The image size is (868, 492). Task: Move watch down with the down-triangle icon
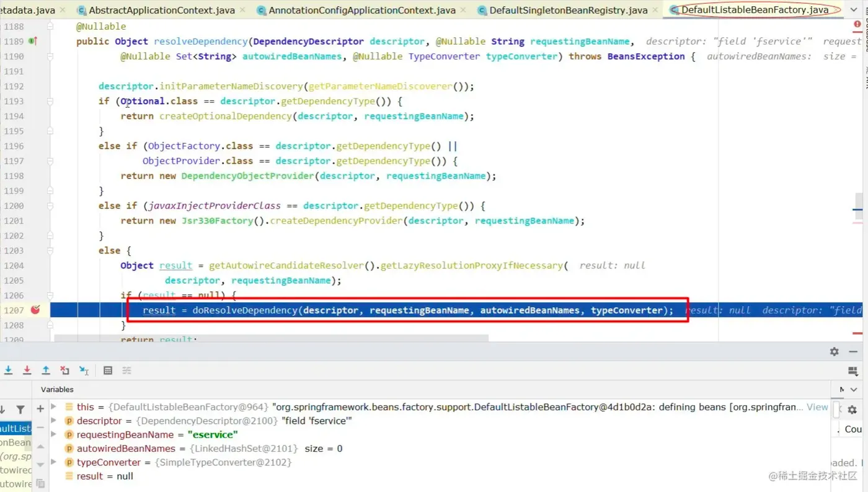[x=40, y=464]
